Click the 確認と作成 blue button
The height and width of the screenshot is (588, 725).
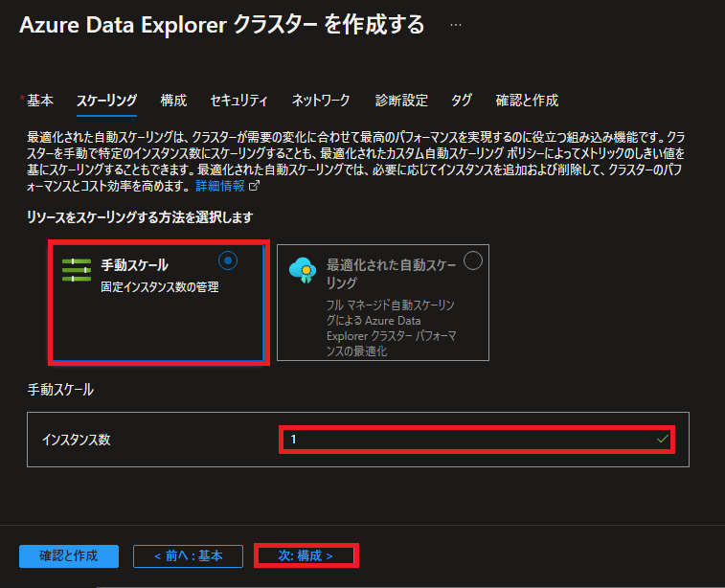point(69,556)
